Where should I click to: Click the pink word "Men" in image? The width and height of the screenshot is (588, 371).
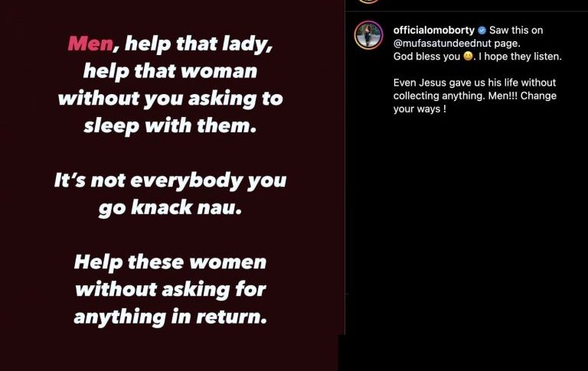tap(90, 44)
